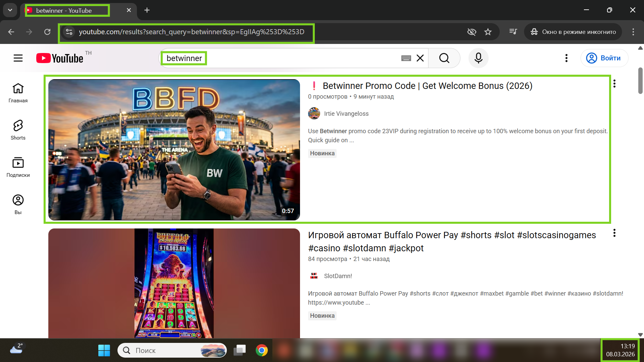The image size is (644, 362).
Task: Open options menu for Betwinner Promo video
Action: tap(614, 84)
